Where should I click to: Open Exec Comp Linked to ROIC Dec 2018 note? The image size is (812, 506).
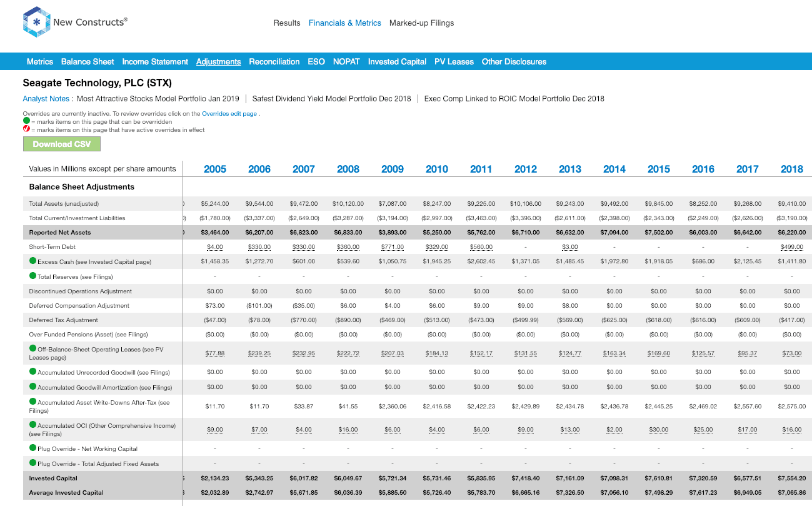click(x=514, y=99)
